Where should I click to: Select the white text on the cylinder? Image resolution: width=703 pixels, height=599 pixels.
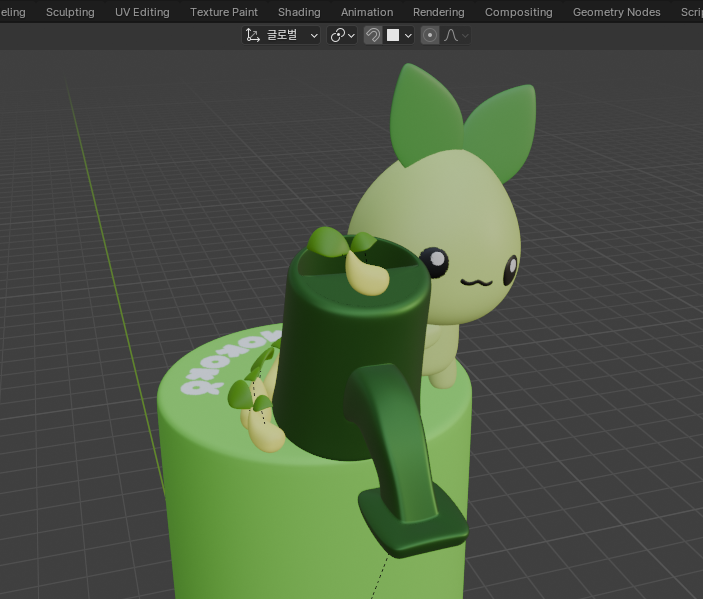tap(231, 361)
